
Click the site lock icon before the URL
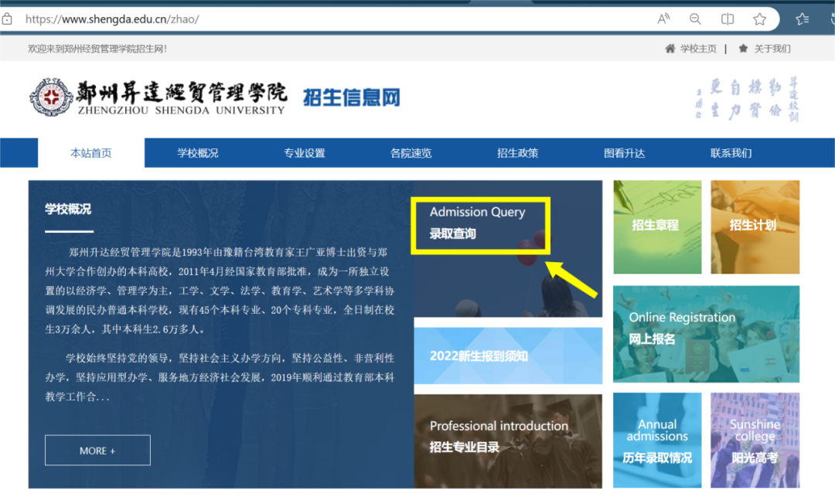pyautogui.click(x=8, y=19)
